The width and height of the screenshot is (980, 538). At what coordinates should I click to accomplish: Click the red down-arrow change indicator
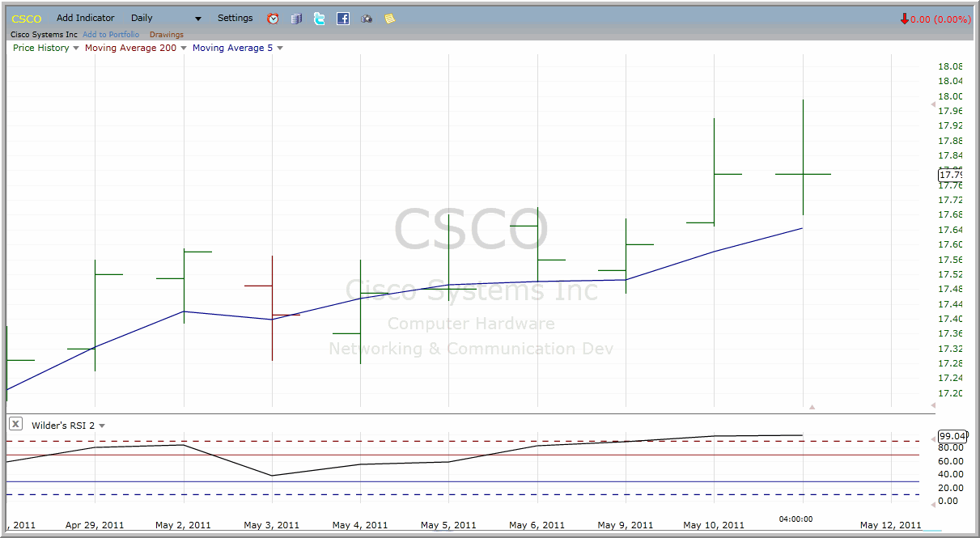click(905, 19)
